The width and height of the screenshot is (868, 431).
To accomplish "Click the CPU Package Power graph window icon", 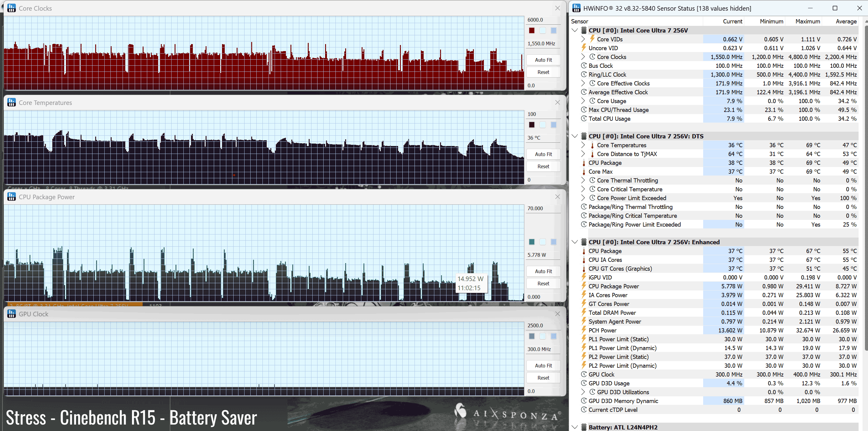I will [12, 197].
